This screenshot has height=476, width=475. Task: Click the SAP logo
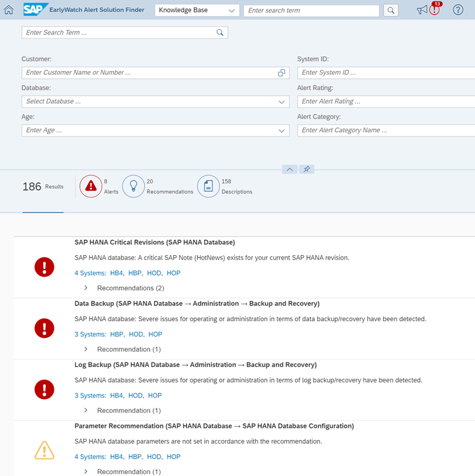tap(36, 10)
